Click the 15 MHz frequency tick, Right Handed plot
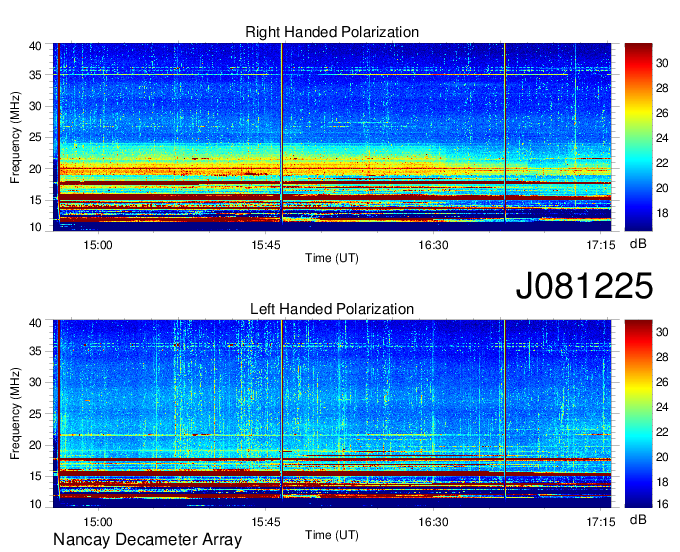This screenshot has width=680, height=552. tap(35, 200)
